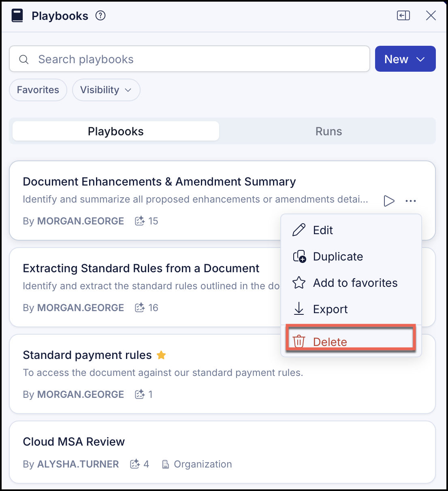Viewport: 448px width, 491px height.
Task: Toggle the Favorites filter chip
Action: pos(38,90)
